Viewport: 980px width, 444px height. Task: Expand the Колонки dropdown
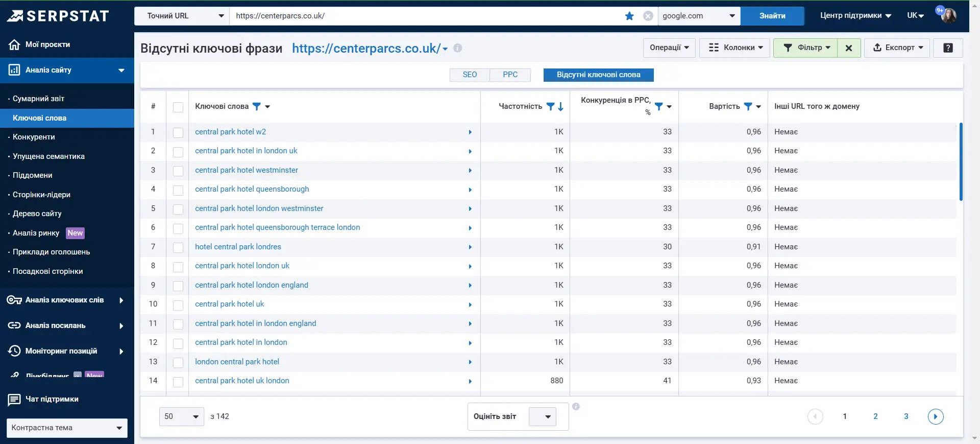734,48
